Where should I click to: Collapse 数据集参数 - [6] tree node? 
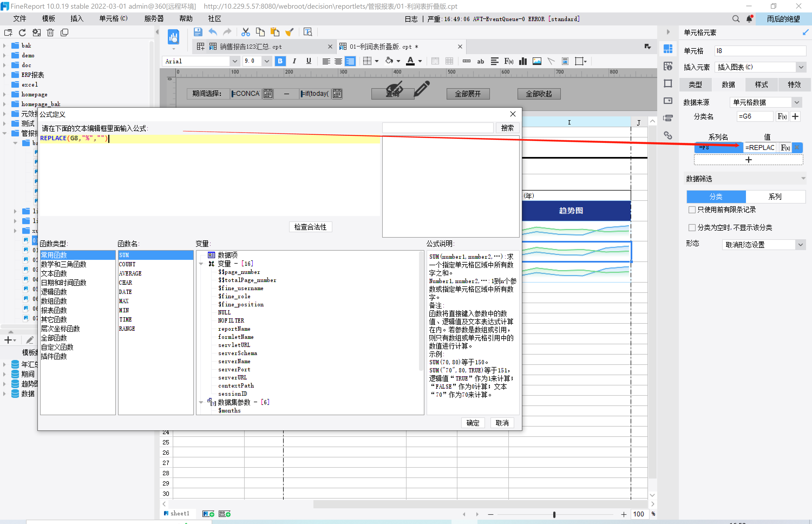201,402
